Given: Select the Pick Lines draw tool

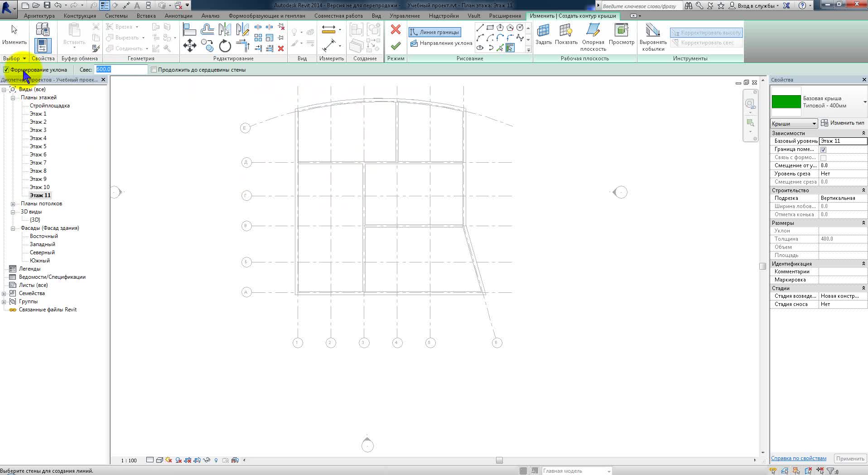Looking at the screenshot, I should coord(500,48).
